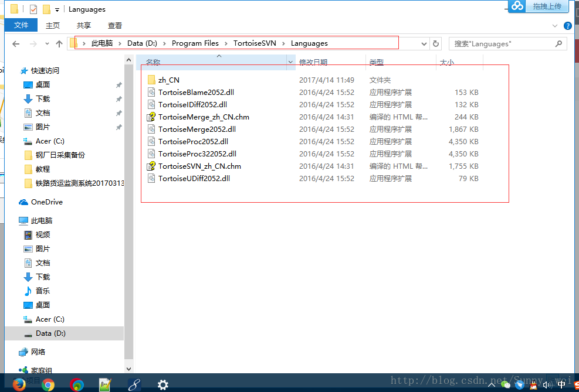Go up one folder level
The height and width of the screenshot is (392, 579).
point(59,44)
